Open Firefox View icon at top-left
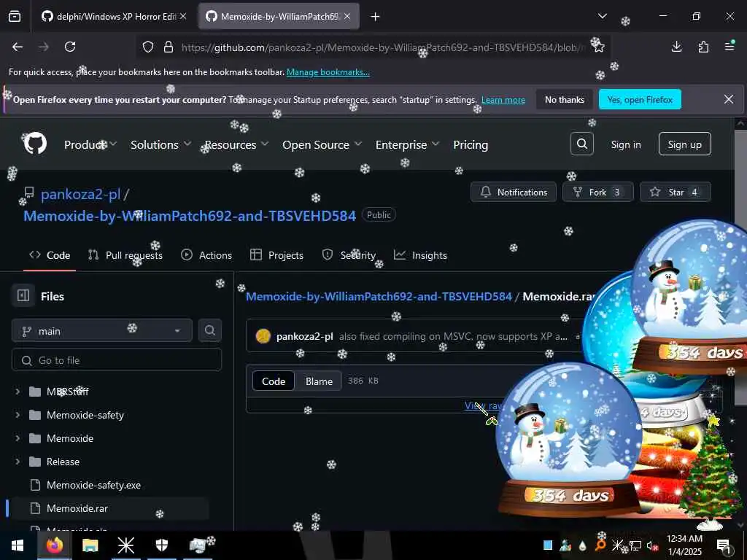The width and height of the screenshot is (747, 560). pos(15,17)
